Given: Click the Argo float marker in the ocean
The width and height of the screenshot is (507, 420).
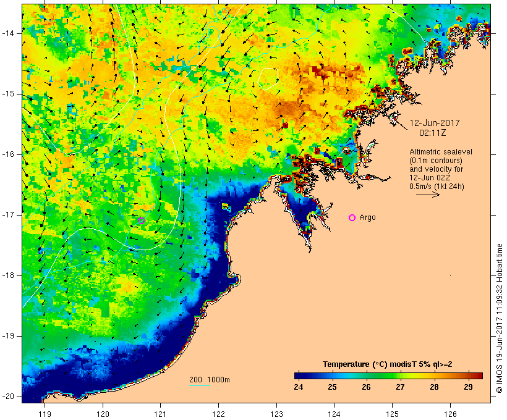Looking at the screenshot, I should click(x=142, y=220).
